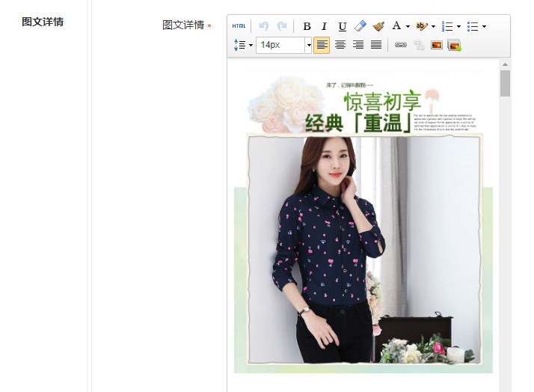The image size is (534, 392).
Task: Expand the bullet list options
Action: click(484, 27)
